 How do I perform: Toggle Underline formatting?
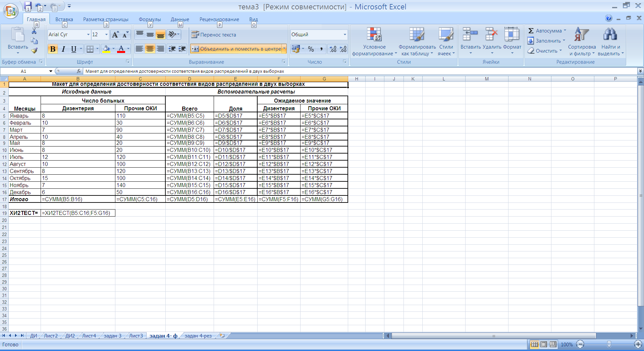tap(73, 49)
